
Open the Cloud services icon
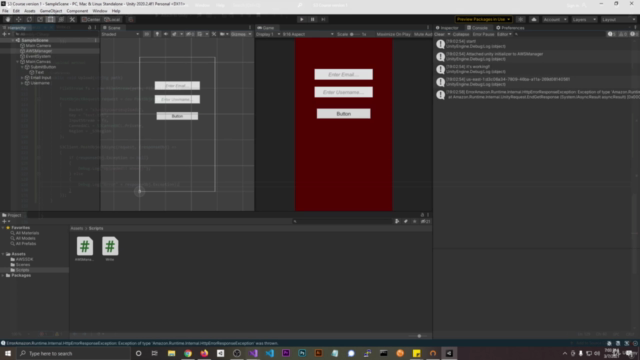pos(533,19)
